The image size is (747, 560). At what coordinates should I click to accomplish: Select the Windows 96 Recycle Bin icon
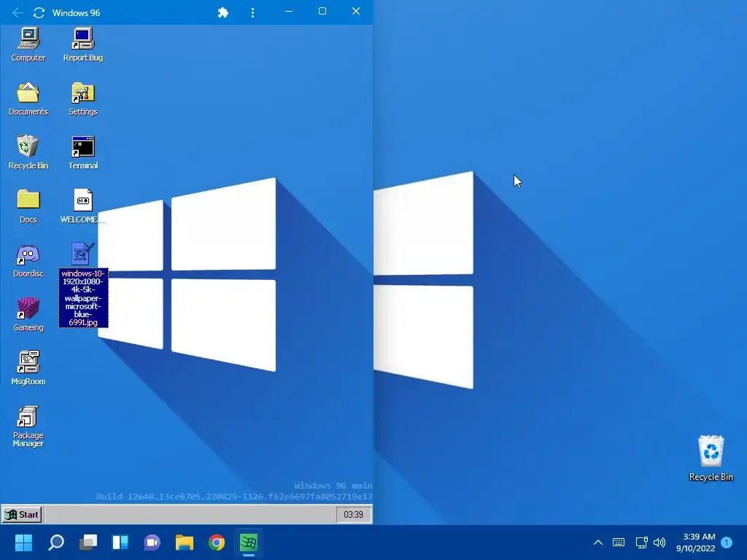pos(28,152)
